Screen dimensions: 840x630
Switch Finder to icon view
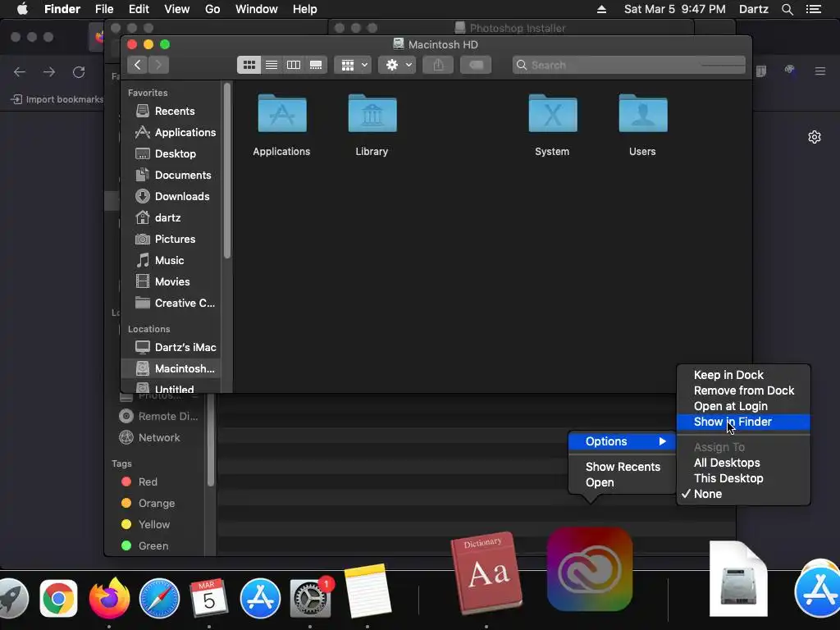click(x=249, y=65)
